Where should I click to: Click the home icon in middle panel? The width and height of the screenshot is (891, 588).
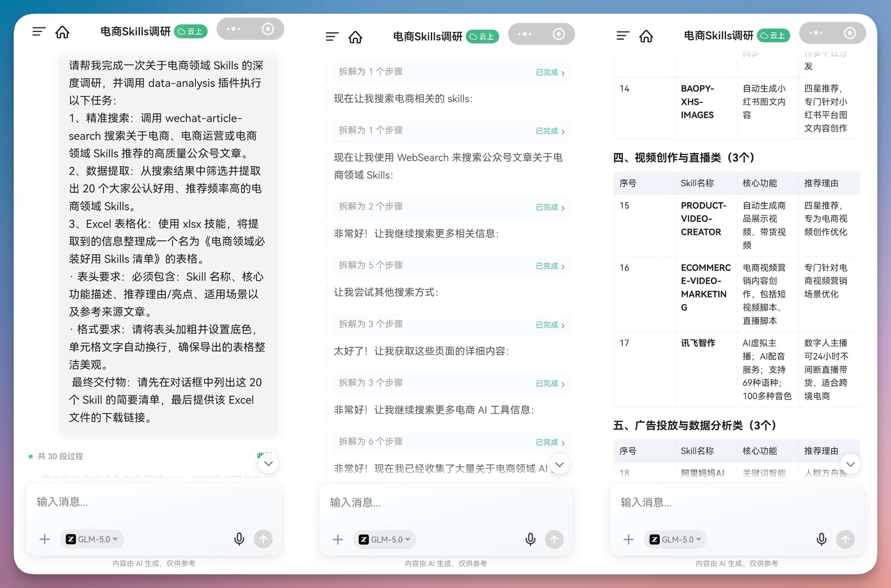(x=355, y=37)
